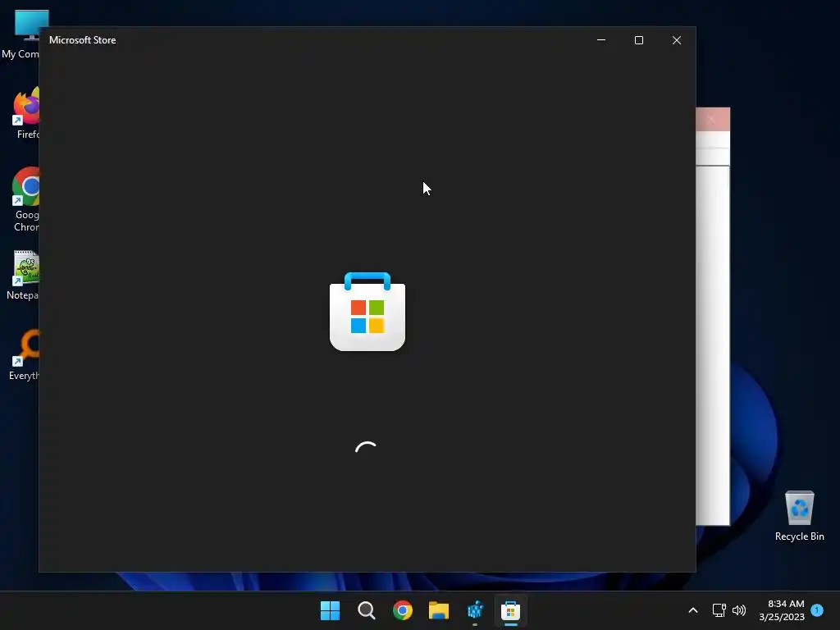Open network status tray icon
840x630 pixels.
click(719, 610)
